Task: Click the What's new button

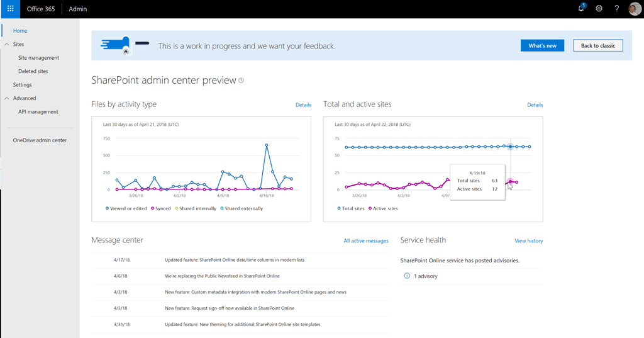Action: pyautogui.click(x=542, y=46)
